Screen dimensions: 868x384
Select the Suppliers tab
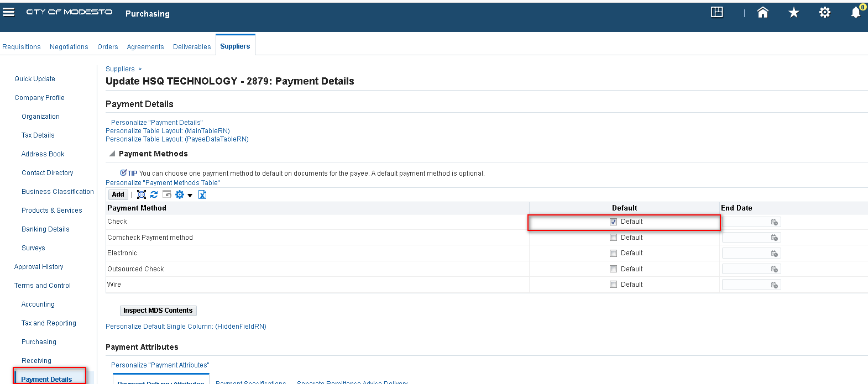coord(235,46)
